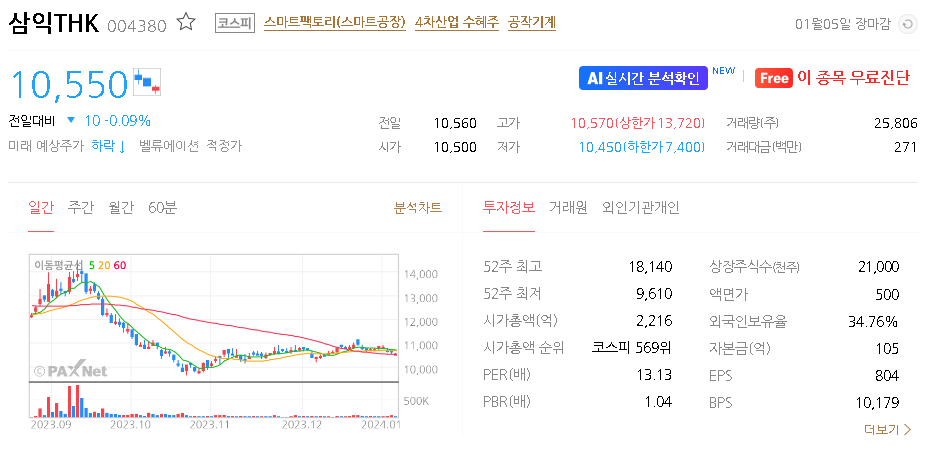The image size is (929, 455).
Task: Click 더보기 to see more info
Action: tap(888, 430)
